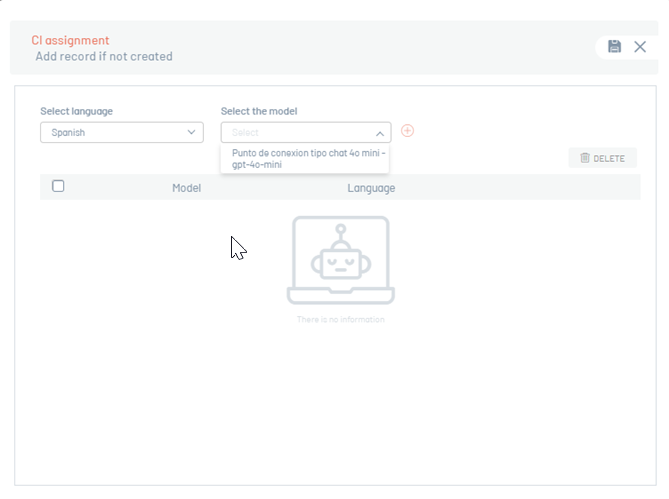Click the 'There is no information' message
This screenshot has height=499, width=669.
340,320
